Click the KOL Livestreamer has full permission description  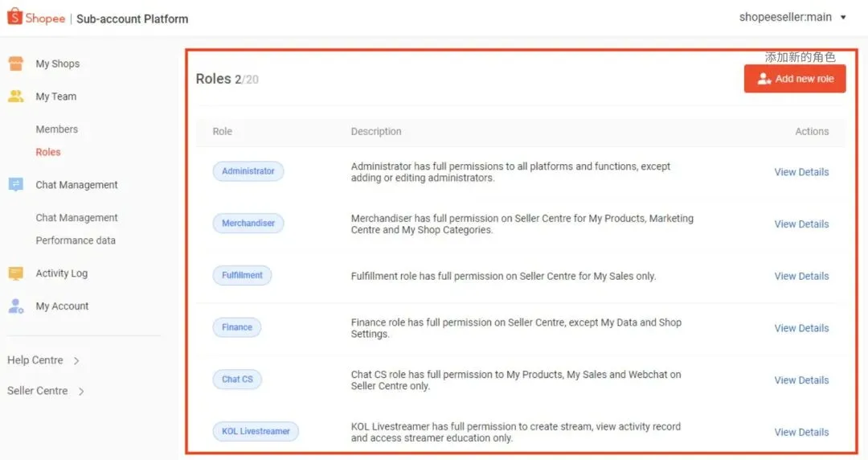(x=516, y=433)
